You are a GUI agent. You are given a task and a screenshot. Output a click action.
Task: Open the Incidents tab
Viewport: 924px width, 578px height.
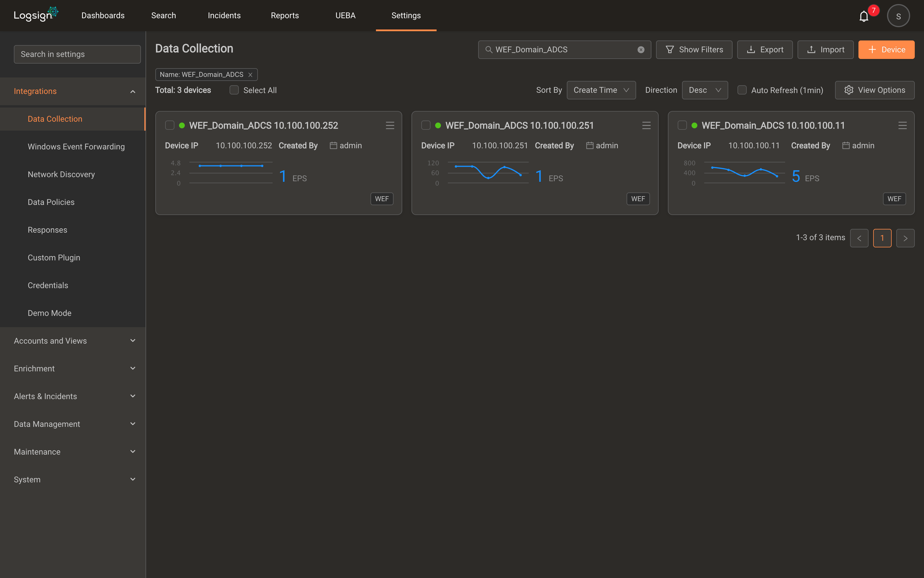(224, 16)
